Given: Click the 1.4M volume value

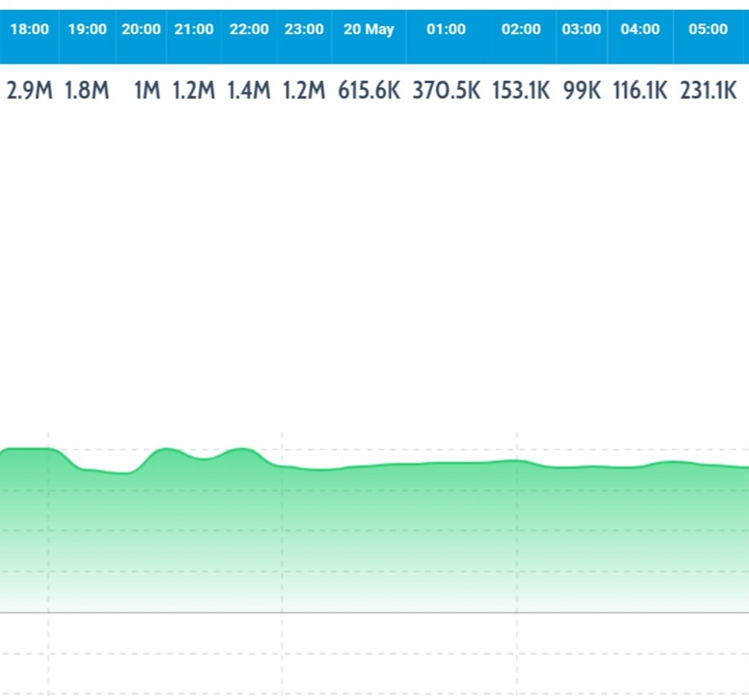Looking at the screenshot, I should pos(249,90).
